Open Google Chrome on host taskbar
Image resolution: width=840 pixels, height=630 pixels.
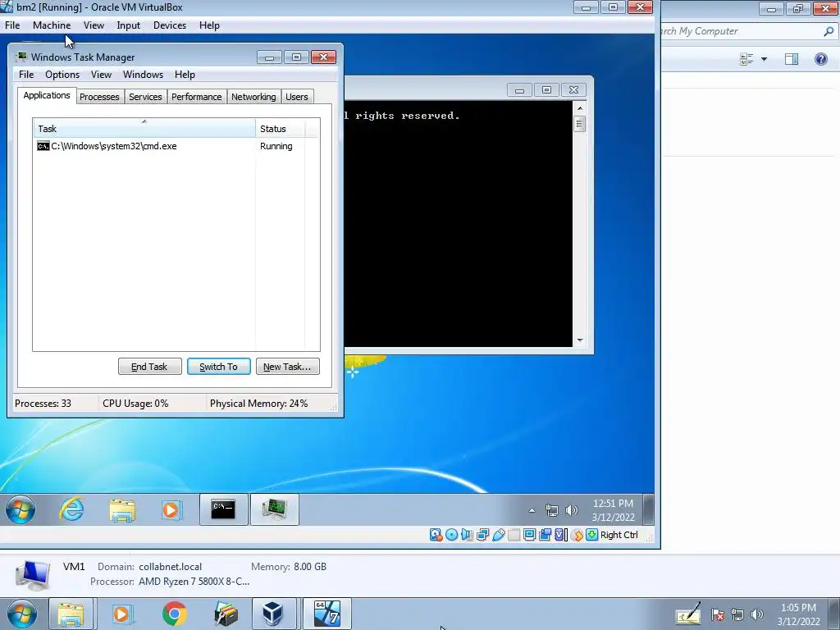(174, 614)
